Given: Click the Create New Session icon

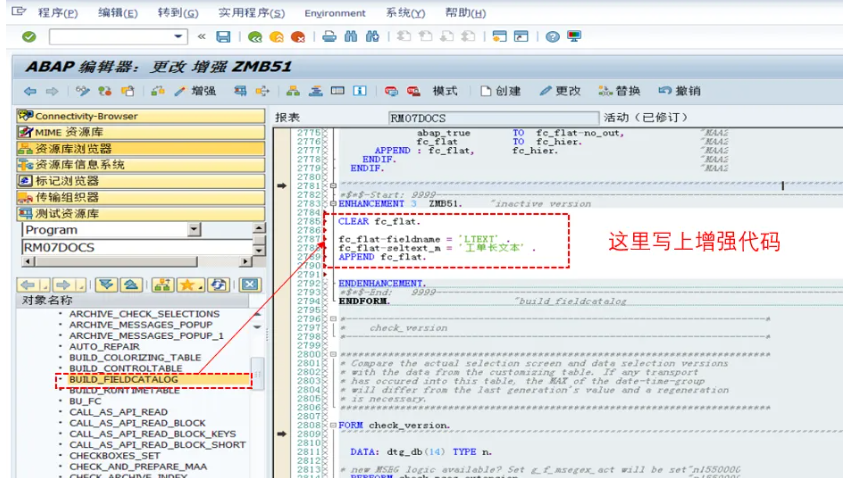Looking at the screenshot, I should point(499,37).
